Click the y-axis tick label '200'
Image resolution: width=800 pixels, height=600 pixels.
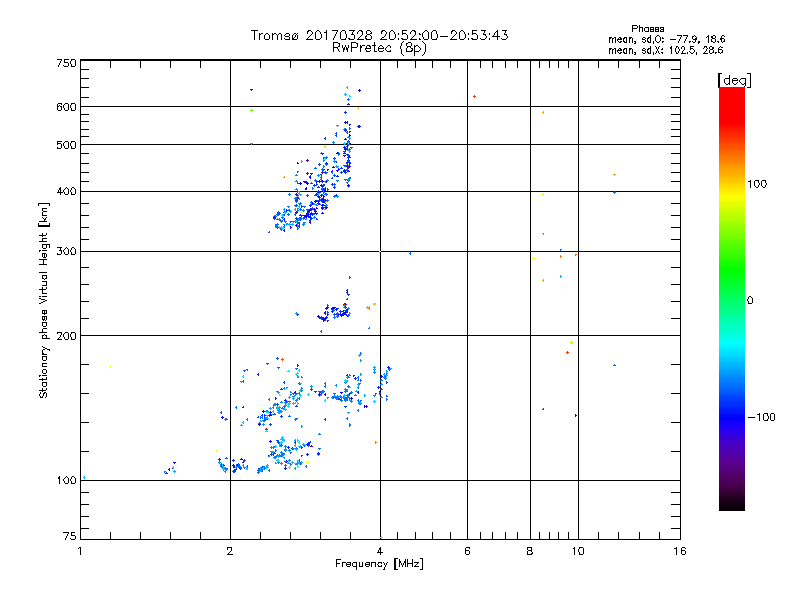pos(66,336)
